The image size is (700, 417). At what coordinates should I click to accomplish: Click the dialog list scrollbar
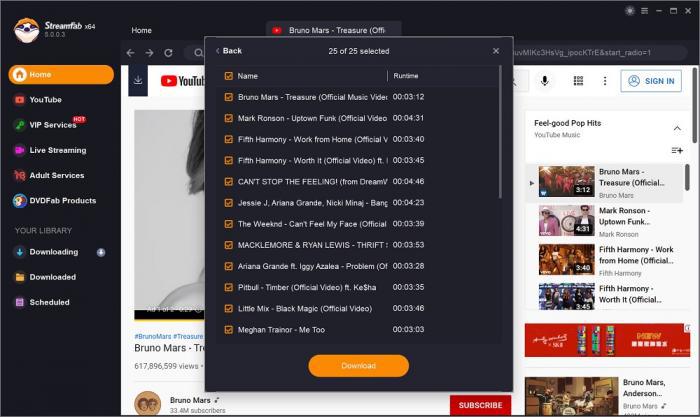(x=500, y=132)
